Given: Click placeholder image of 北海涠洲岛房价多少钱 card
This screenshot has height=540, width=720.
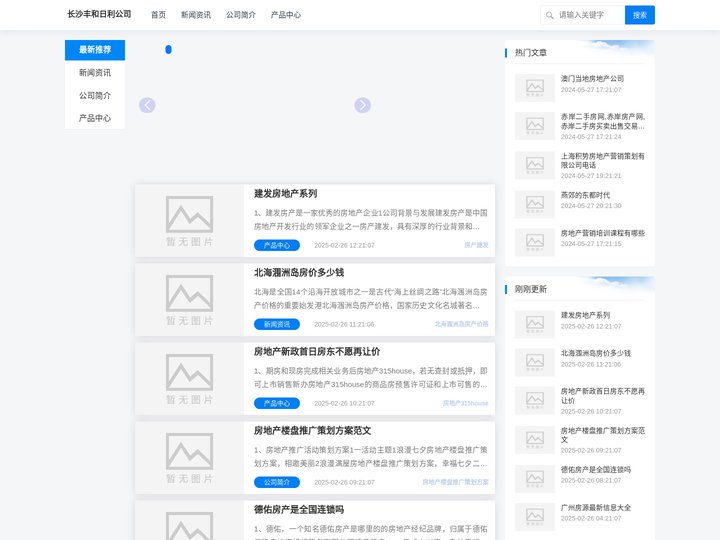Looking at the screenshot, I should point(189,300).
